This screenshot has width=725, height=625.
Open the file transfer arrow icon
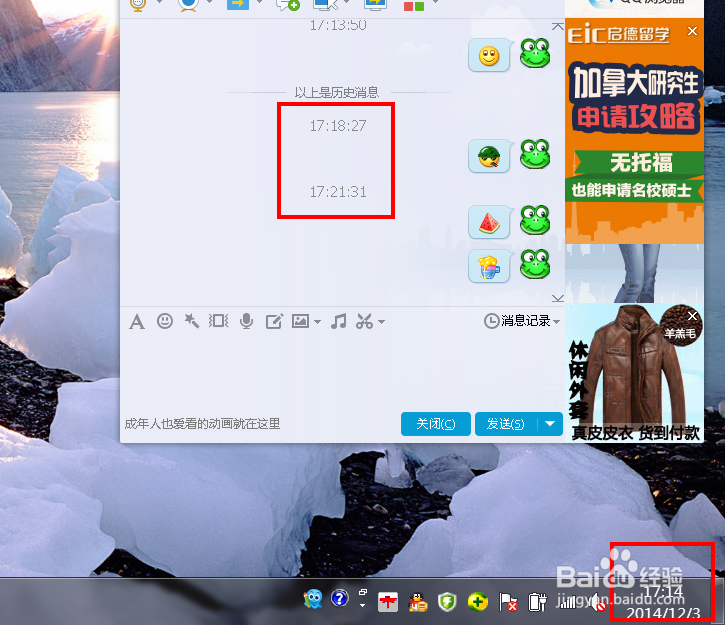(238, 4)
